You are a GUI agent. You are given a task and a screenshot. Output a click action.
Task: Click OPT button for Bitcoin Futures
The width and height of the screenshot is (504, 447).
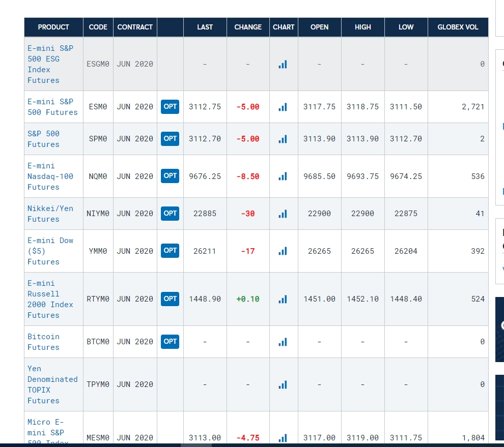click(170, 342)
